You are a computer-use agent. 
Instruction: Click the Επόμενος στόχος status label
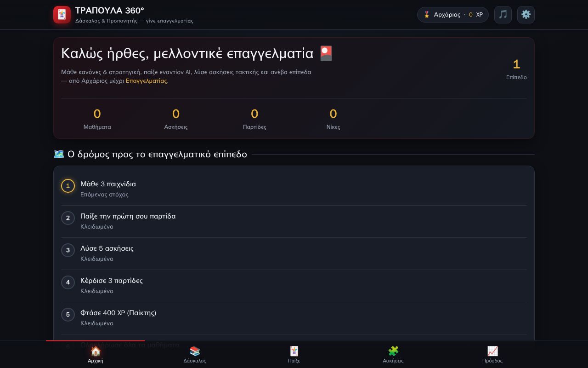pos(104,195)
